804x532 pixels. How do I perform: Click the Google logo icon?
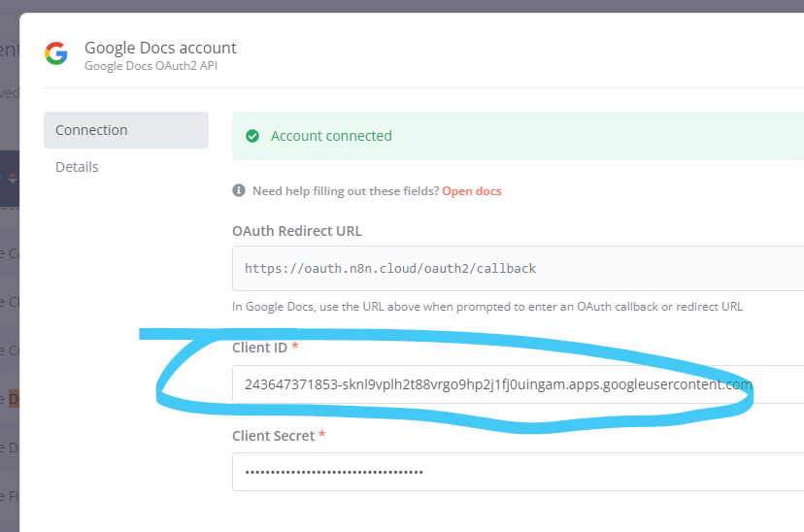(x=56, y=53)
